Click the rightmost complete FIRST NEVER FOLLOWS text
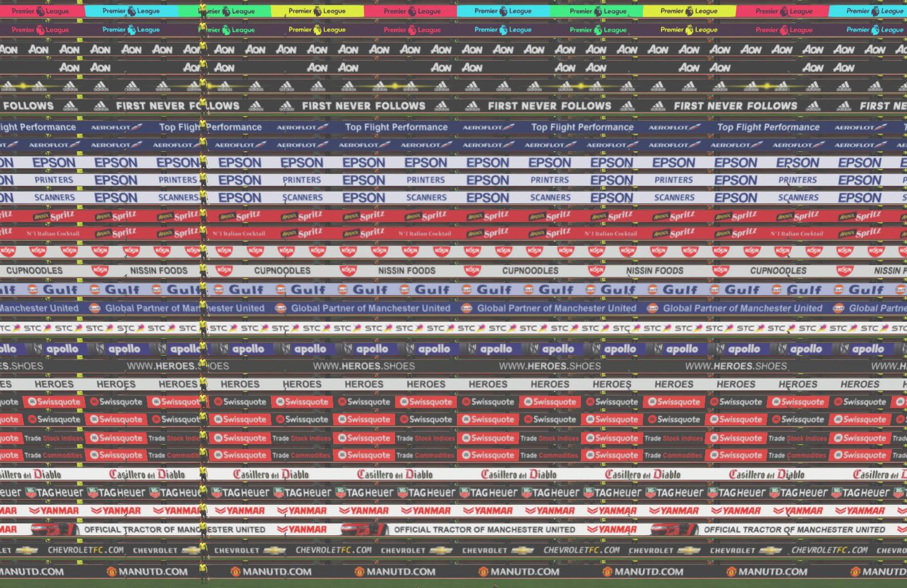The width and height of the screenshot is (907, 588). [x=735, y=106]
